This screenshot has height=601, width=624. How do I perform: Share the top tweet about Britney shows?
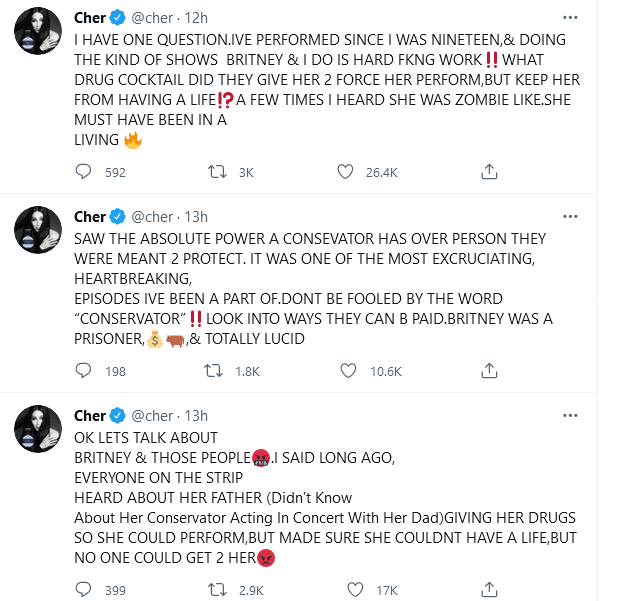pyautogui.click(x=489, y=172)
